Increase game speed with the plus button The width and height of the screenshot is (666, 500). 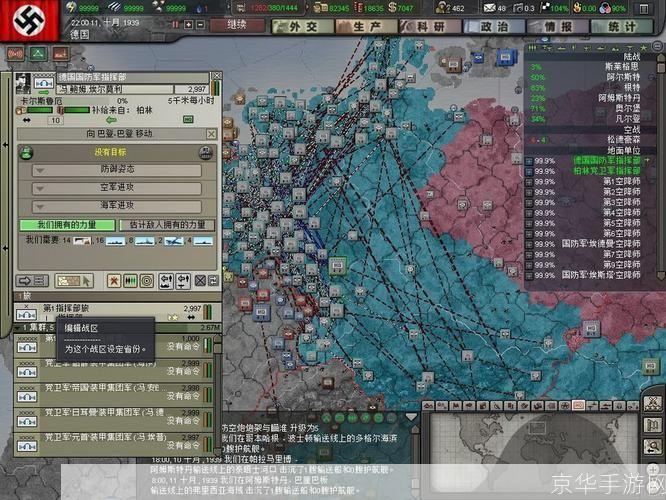click(189, 25)
